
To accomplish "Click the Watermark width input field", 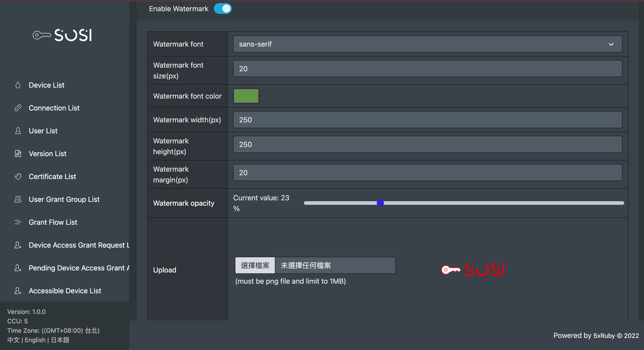I will (x=427, y=120).
